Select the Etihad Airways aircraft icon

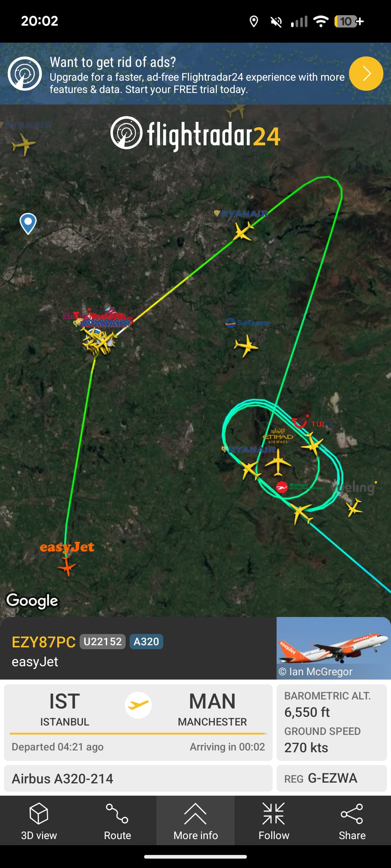(x=278, y=462)
